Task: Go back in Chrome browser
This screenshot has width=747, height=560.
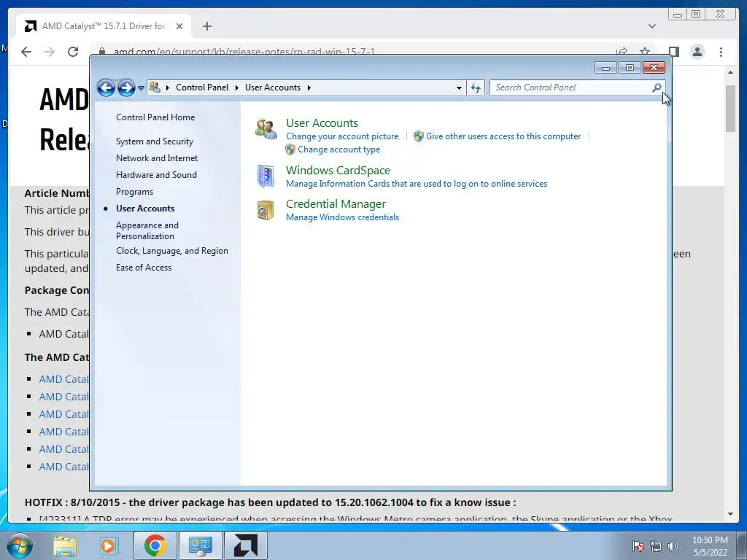Action: pos(26,52)
